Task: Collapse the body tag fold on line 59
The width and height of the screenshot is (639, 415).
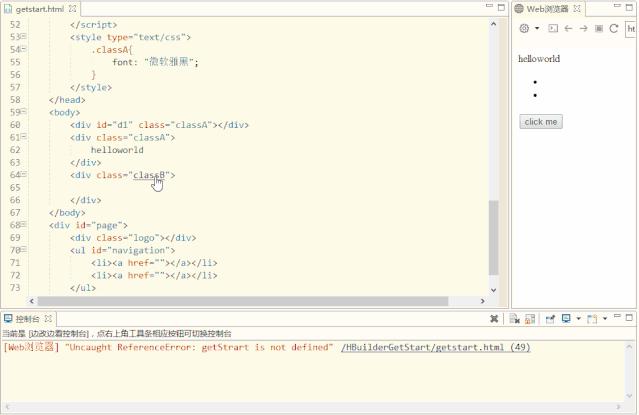Action: pyautogui.click(x=24, y=111)
